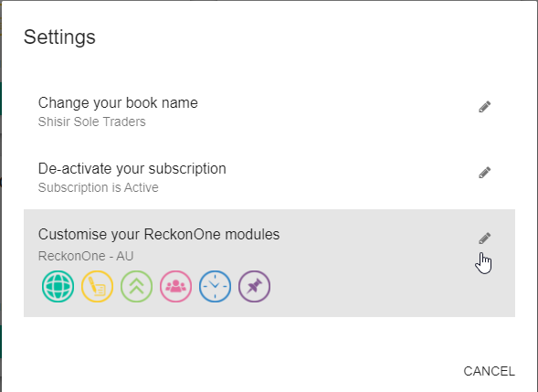Screen dimensions: 538x392
Task: Select Customise your ReckonOne modules title
Action: (x=159, y=235)
